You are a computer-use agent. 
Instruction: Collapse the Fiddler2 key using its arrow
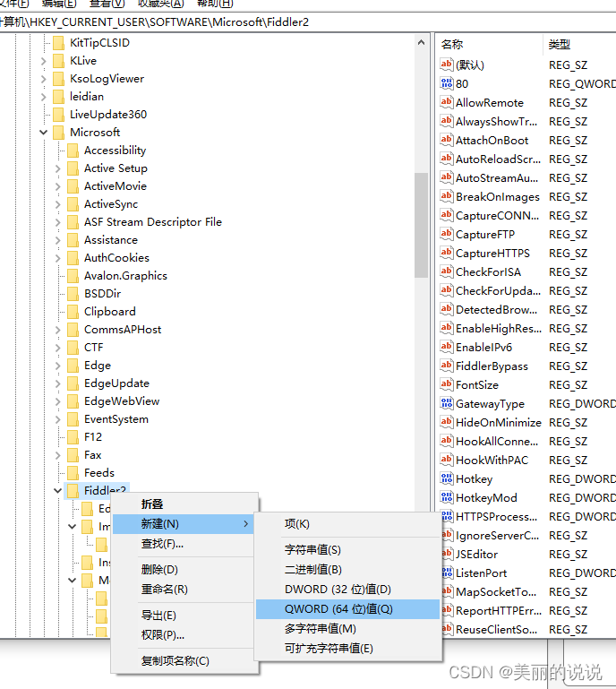pos(57,490)
